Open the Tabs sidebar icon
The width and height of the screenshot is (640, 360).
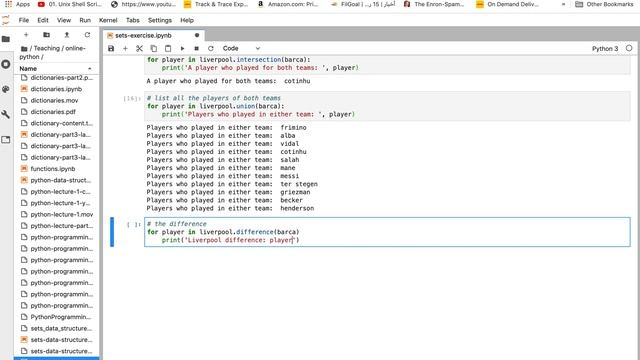point(6,140)
